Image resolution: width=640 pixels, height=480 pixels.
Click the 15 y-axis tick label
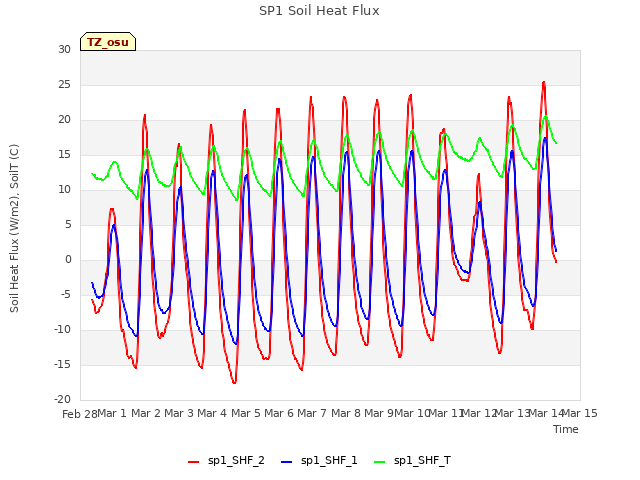pos(64,154)
